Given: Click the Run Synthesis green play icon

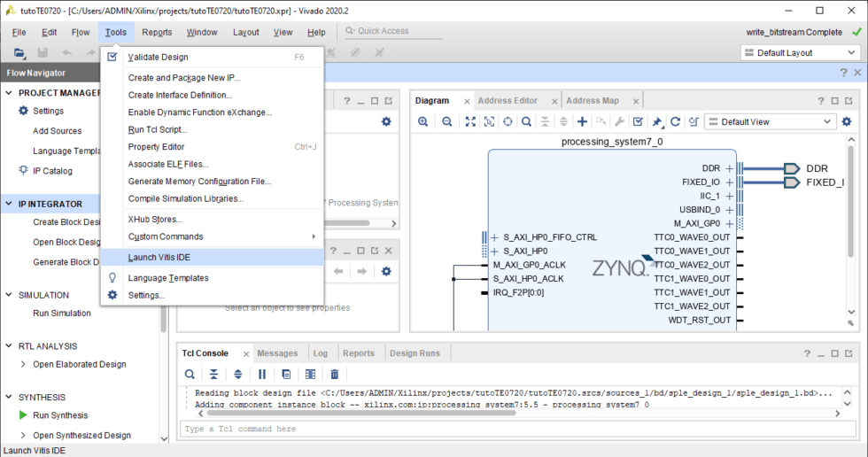Looking at the screenshot, I should tap(23, 415).
